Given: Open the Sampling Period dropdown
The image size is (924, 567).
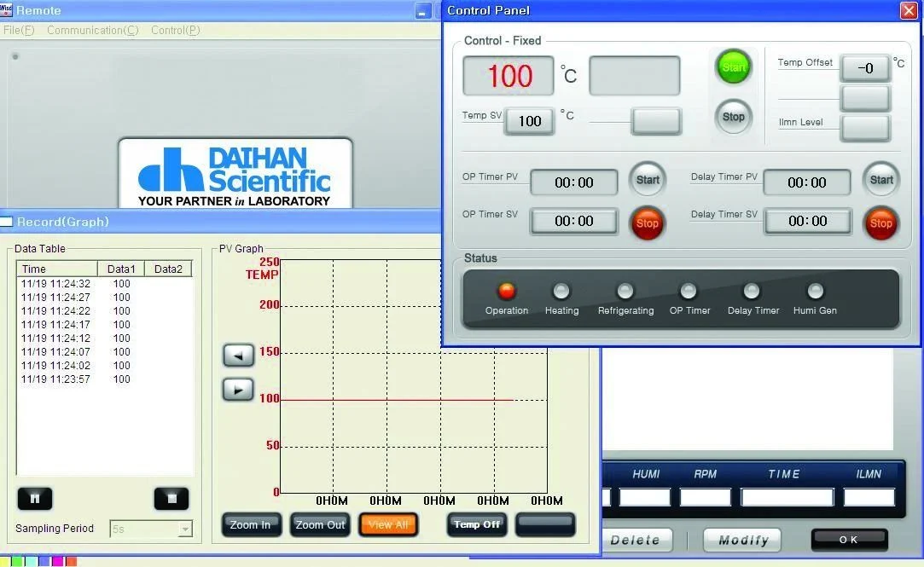Looking at the screenshot, I should (185, 529).
